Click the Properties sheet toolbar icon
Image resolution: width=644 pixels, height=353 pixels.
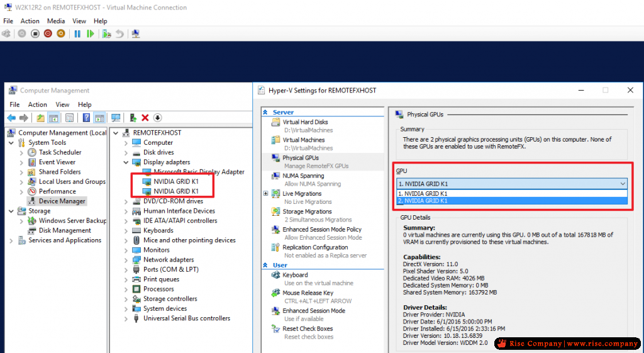69,118
